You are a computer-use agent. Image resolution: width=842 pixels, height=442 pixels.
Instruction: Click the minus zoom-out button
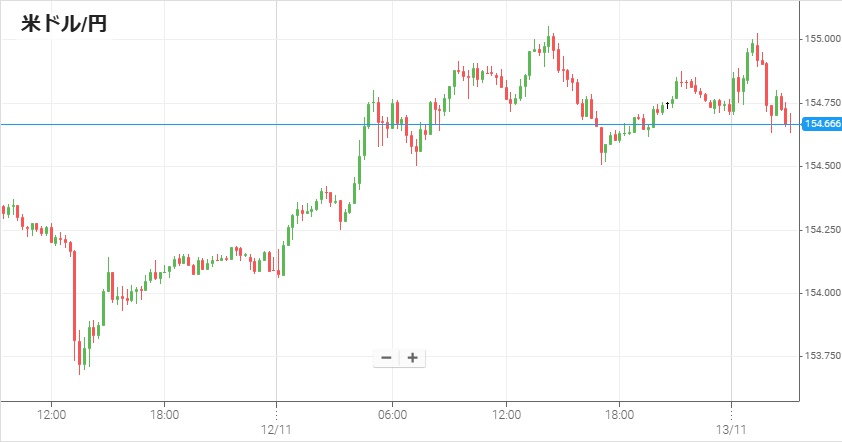click(x=387, y=358)
